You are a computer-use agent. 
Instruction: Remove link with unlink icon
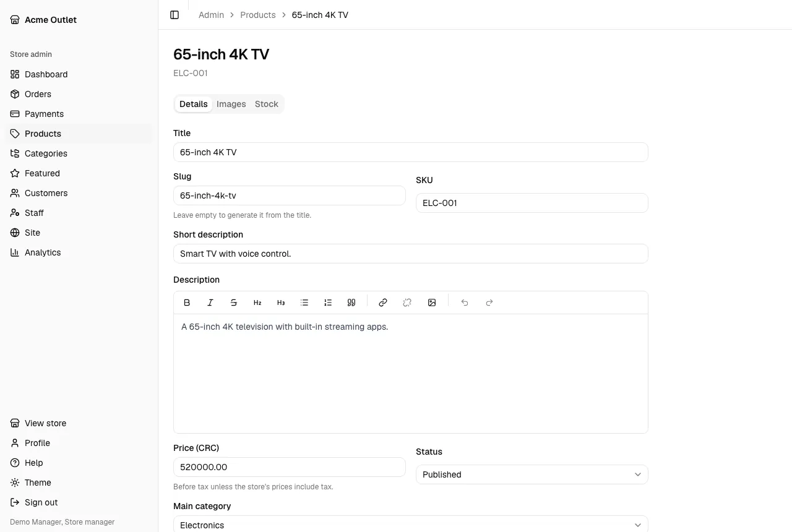[x=407, y=302]
